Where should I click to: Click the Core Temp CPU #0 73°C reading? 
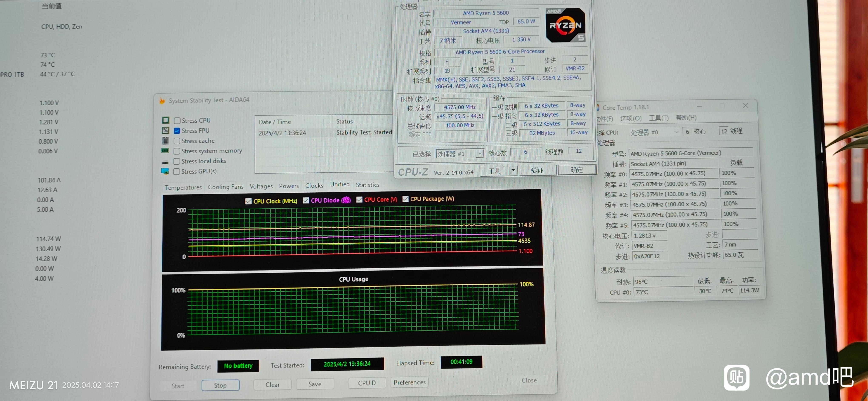(663, 292)
